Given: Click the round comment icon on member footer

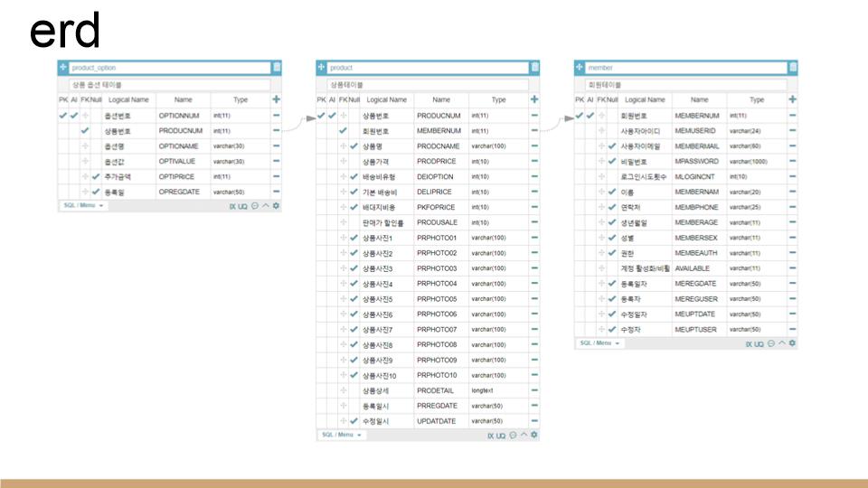Looking at the screenshot, I should coord(771,343).
